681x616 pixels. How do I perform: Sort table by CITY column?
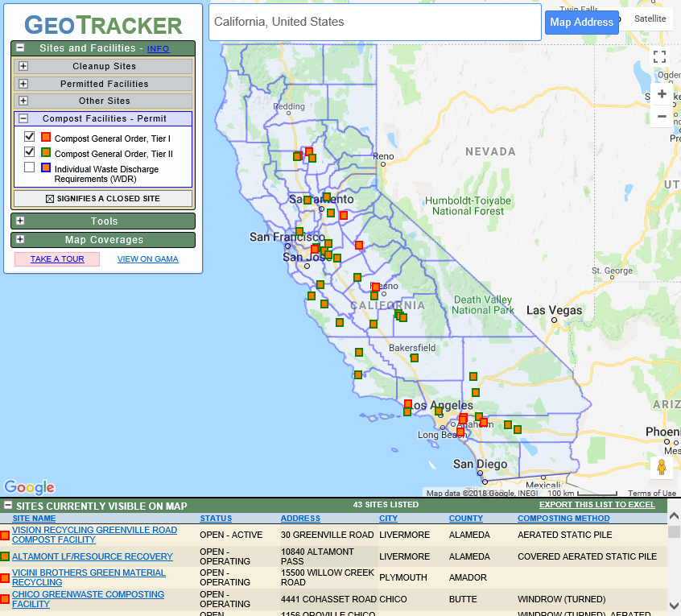point(388,519)
